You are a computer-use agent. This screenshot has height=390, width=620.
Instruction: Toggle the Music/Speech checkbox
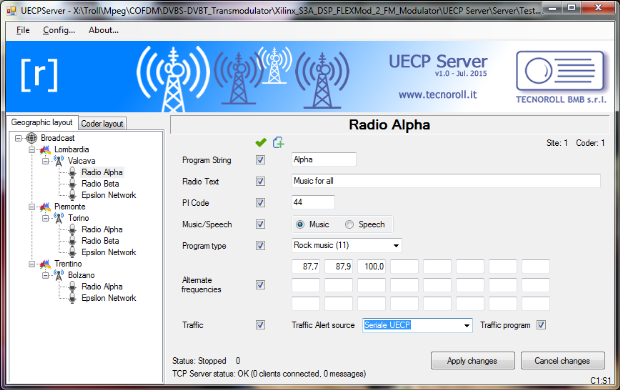click(260, 224)
